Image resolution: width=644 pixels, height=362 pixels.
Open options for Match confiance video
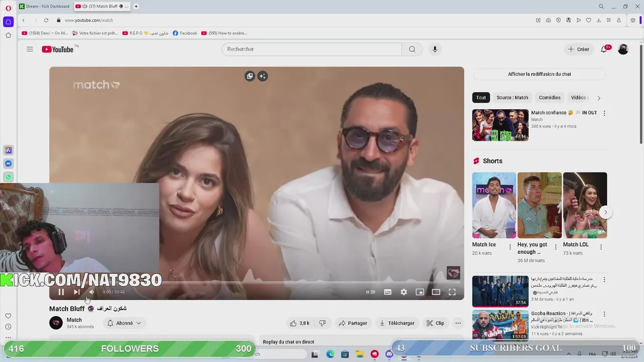[604, 113]
